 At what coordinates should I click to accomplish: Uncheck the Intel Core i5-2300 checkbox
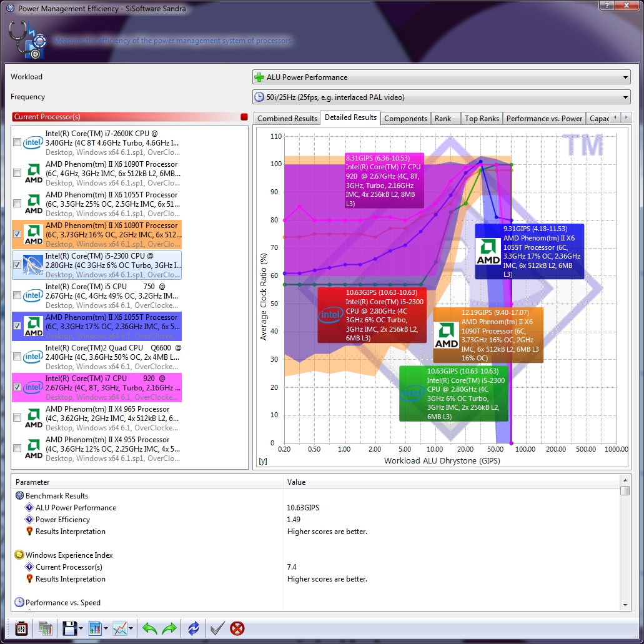(17, 265)
